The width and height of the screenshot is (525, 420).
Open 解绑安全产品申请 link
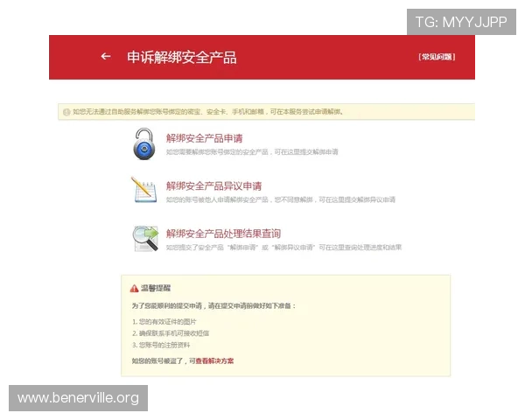[x=204, y=138]
